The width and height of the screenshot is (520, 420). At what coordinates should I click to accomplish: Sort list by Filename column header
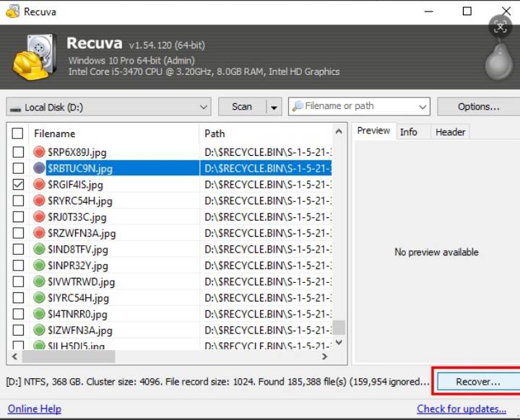tap(114, 134)
